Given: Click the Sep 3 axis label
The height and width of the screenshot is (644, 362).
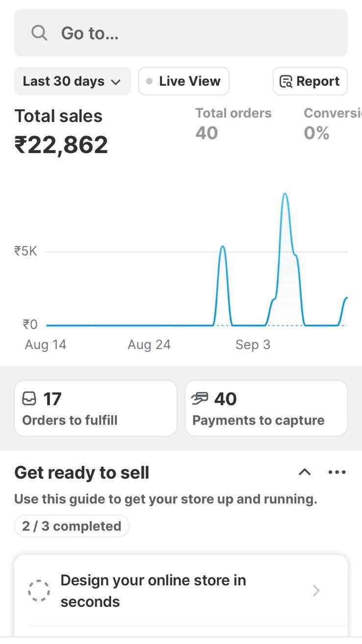Looking at the screenshot, I should pos(253,345).
